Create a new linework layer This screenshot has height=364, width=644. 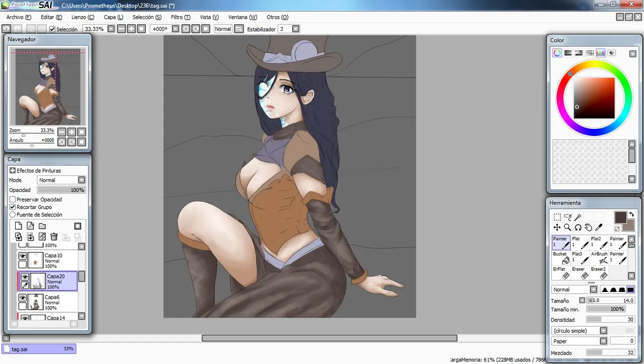click(x=30, y=226)
